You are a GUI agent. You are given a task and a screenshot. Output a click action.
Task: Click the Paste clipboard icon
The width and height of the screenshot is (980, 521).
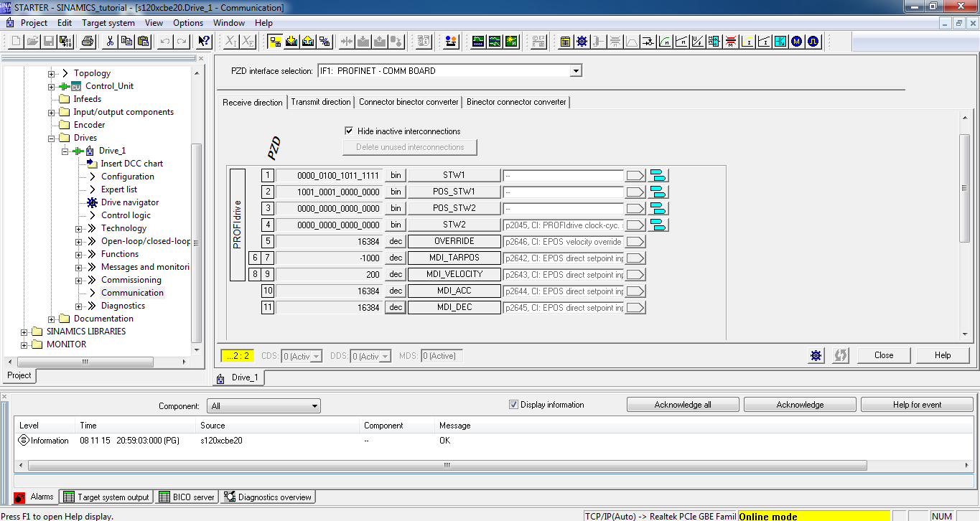(142, 42)
